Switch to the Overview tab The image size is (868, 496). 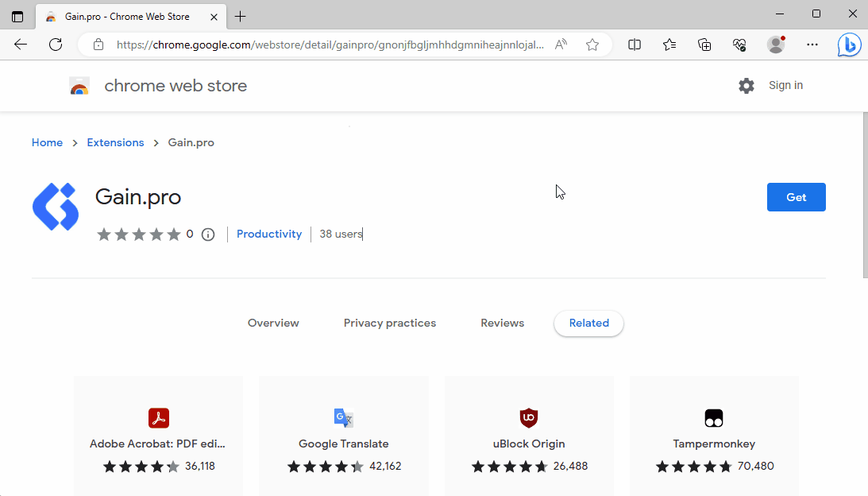pyautogui.click(x=273, y=323)
